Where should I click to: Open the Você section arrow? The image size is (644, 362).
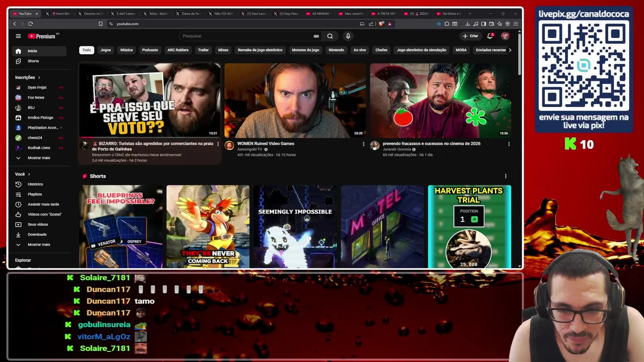pyautogui.click(x=29, y=174)
